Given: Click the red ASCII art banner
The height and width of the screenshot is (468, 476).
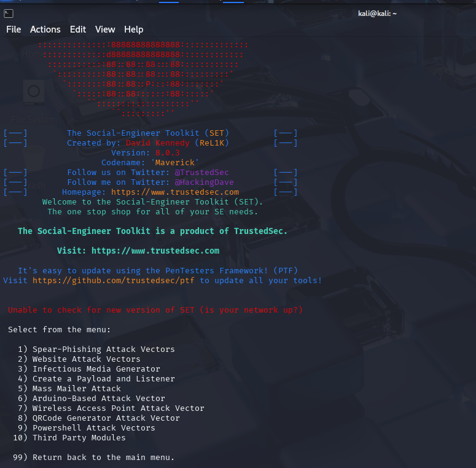Looking at the screenshot, I should point(142,79).
